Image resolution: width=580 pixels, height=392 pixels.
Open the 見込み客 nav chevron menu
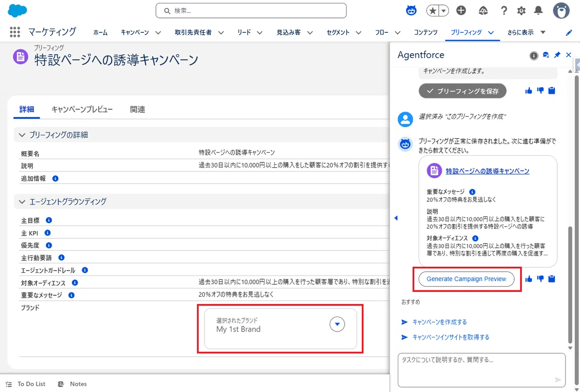(x=310, y=33)
